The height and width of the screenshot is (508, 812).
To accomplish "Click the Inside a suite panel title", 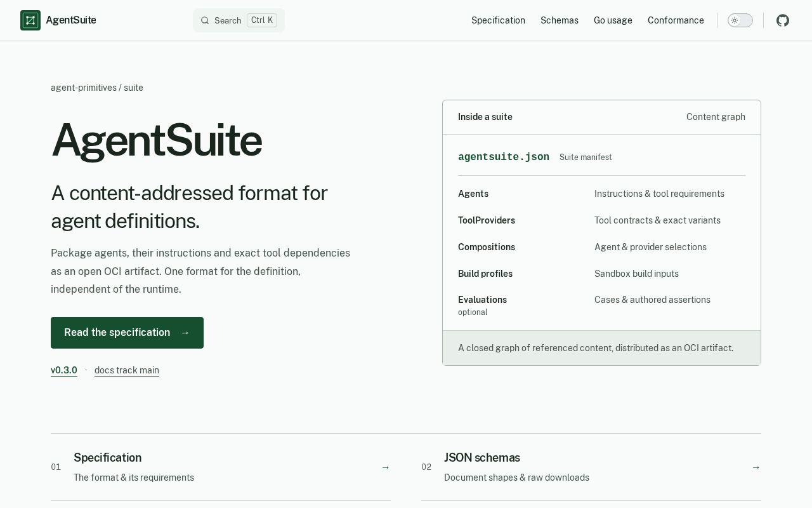I will [x=485, y=117].
